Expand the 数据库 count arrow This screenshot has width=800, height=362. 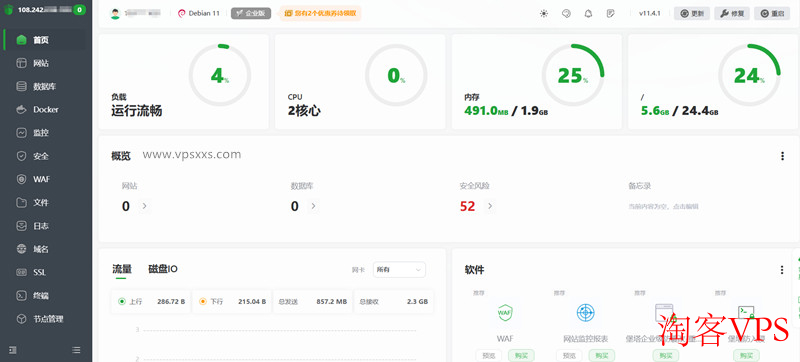pyautogui.click(x=313, y=206)
